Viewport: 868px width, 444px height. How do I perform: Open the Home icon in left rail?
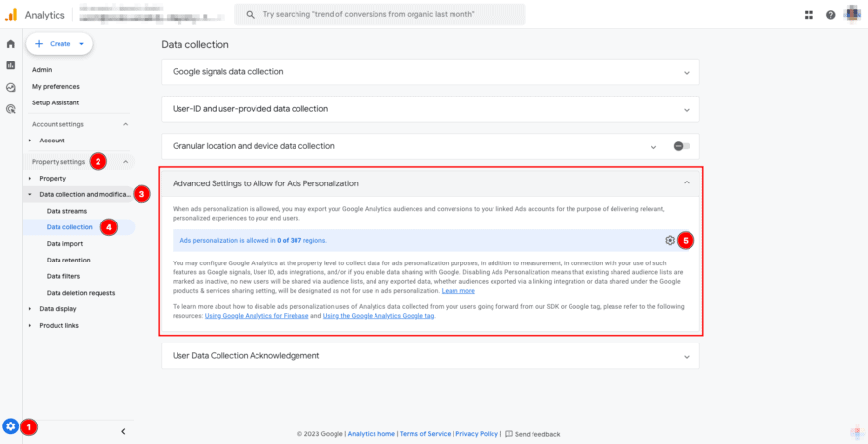[10, 44]
